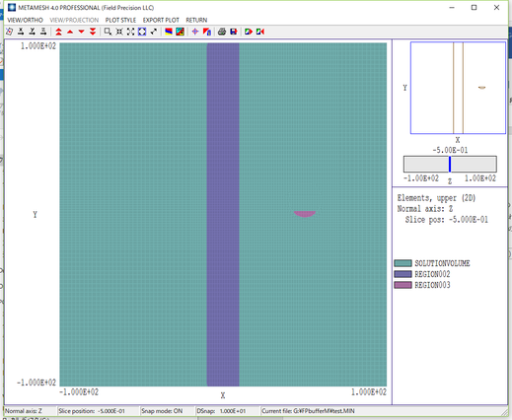This screenshot has width=512, height=420.
Task: Open the EXPORT PLOT dropdown menu
Action: tap(161, 20)
